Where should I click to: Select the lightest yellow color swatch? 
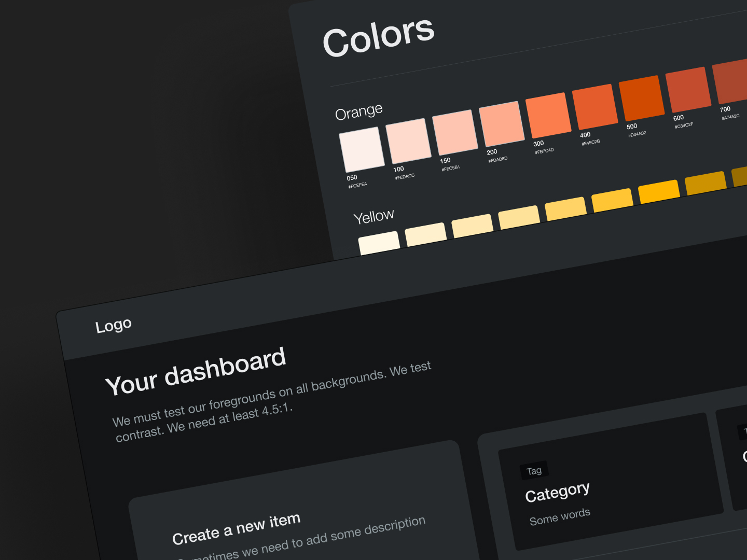[x=379, y=243]
